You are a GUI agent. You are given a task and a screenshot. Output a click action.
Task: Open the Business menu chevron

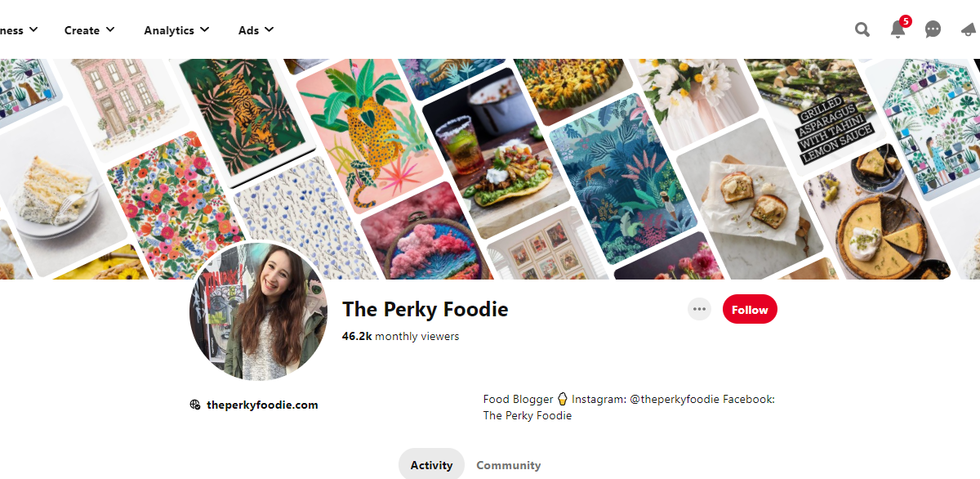click(33, 30)
